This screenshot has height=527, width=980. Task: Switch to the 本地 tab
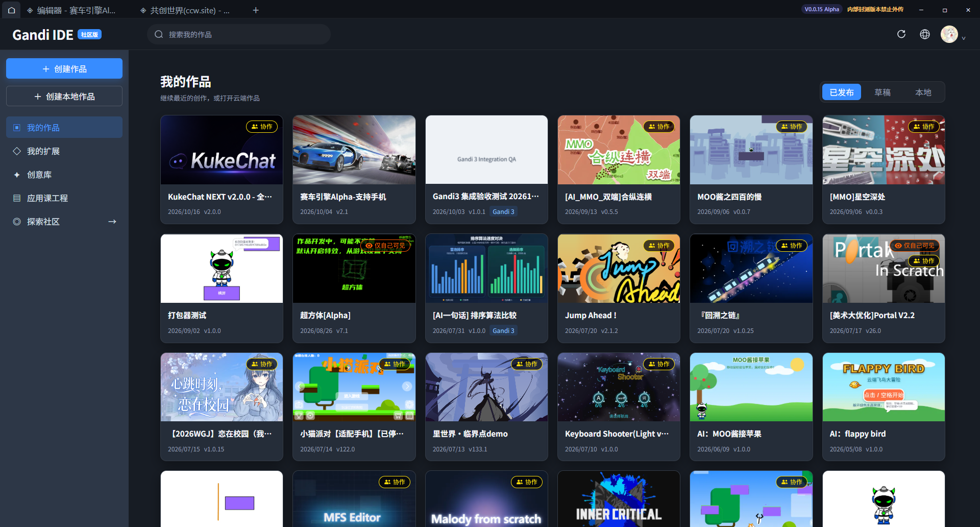click(x=923, y=92)
